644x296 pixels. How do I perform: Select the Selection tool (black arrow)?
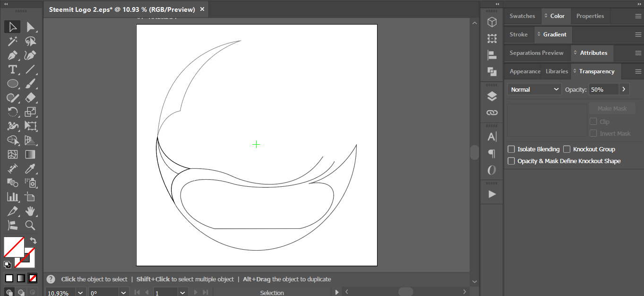(x=13, y=27)
